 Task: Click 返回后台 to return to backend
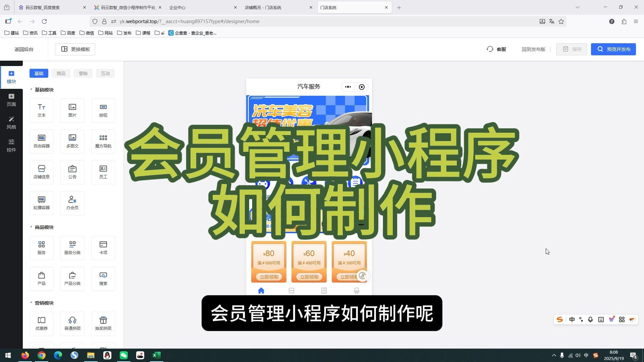pos(23,49)
